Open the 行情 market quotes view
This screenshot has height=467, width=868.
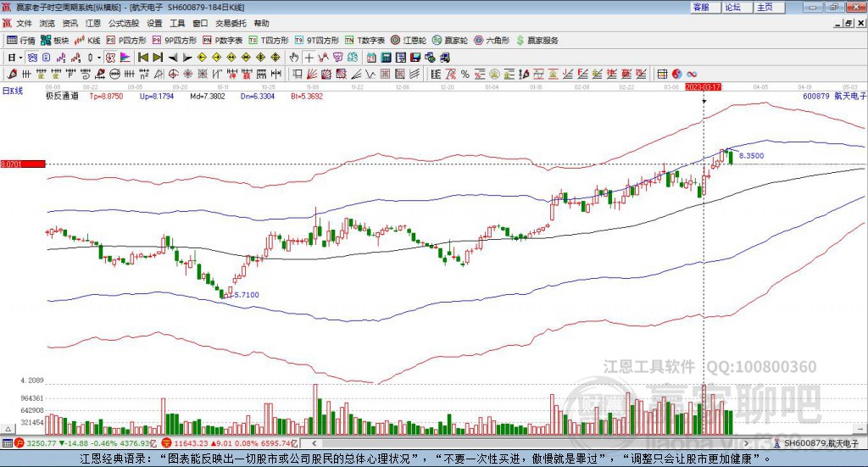(20, 41)
